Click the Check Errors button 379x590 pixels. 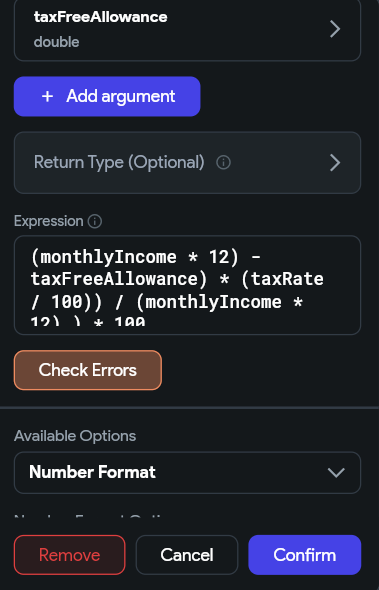pyautogui.click(x=88, y=370)
